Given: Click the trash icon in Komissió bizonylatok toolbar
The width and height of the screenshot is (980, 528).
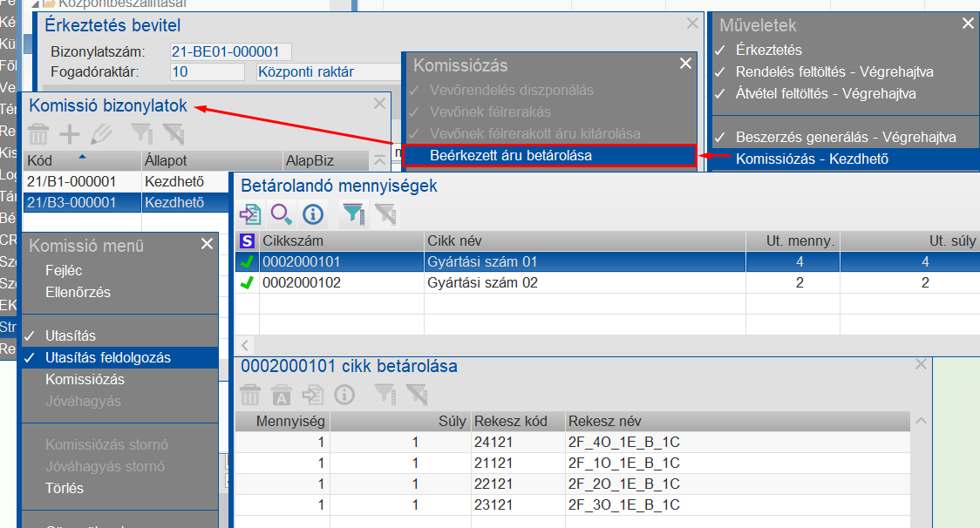Looking at the screenshot, I should 38,133.
